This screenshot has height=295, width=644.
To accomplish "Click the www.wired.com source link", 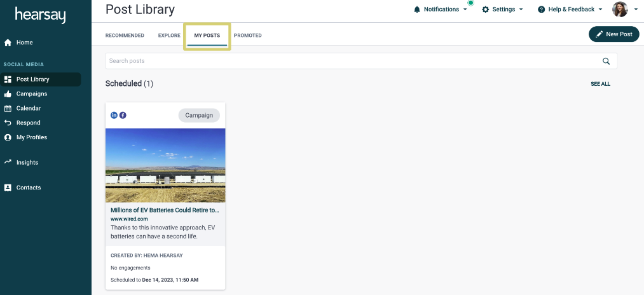I will click(129, 219).
